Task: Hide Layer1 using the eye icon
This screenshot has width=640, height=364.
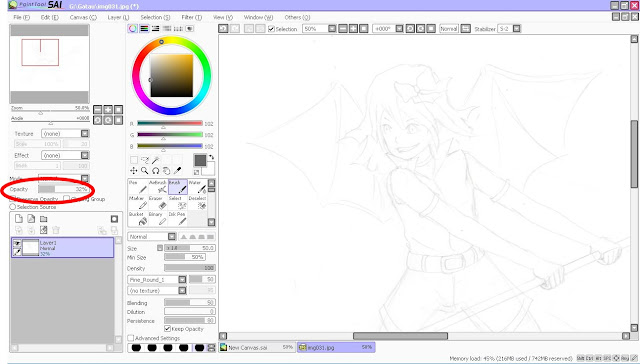Action: (17, 243)
